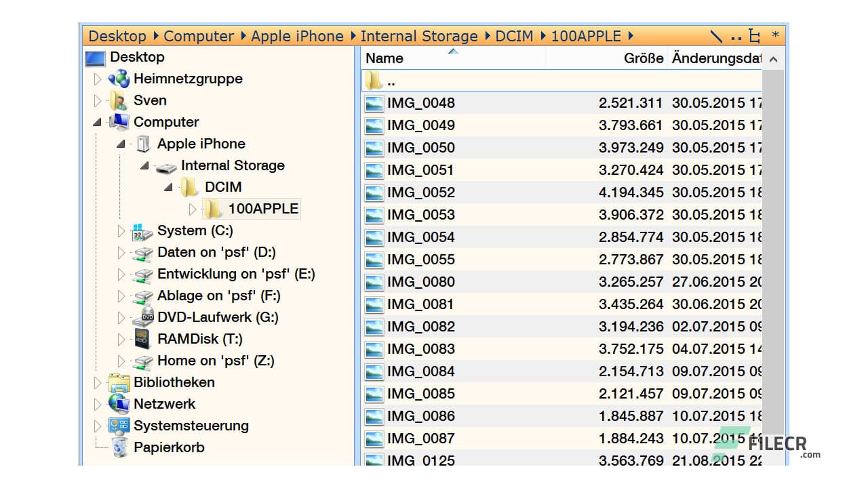This screenshot has width=868, height=488.
Task: Click the Systemsteuerung control panel icon
Action: point(119,426)
